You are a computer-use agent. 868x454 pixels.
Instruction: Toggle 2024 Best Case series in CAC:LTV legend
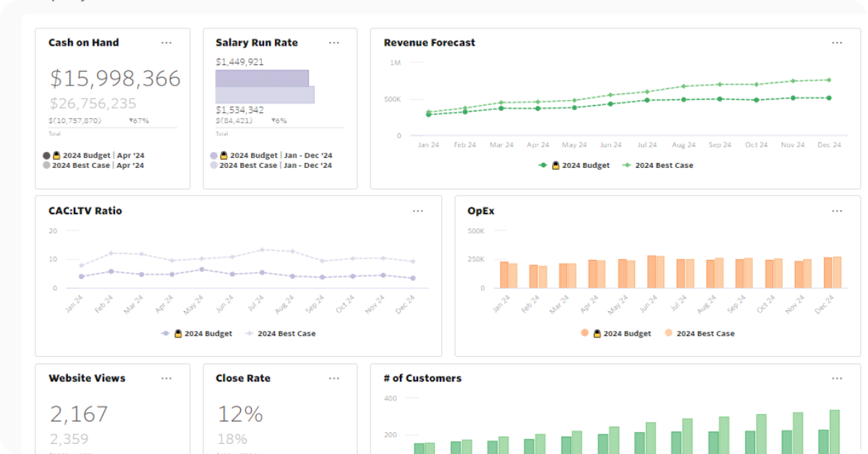coord(280,334)
